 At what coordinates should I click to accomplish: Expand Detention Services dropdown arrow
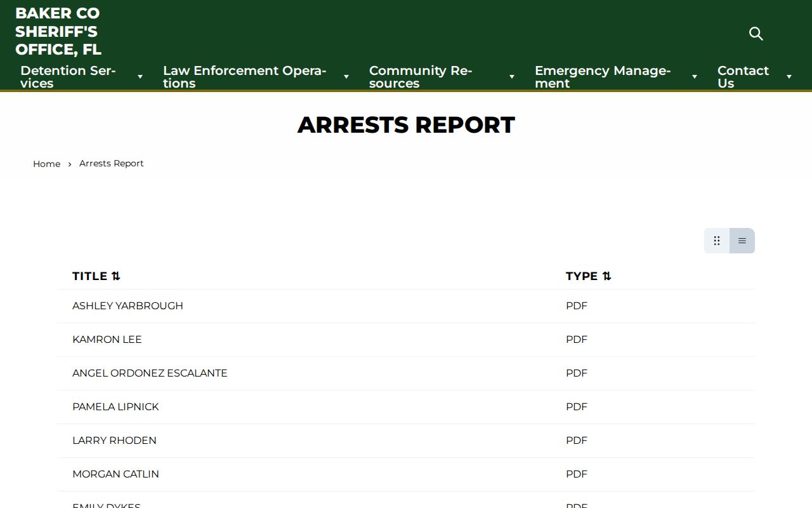click(140, 77)
